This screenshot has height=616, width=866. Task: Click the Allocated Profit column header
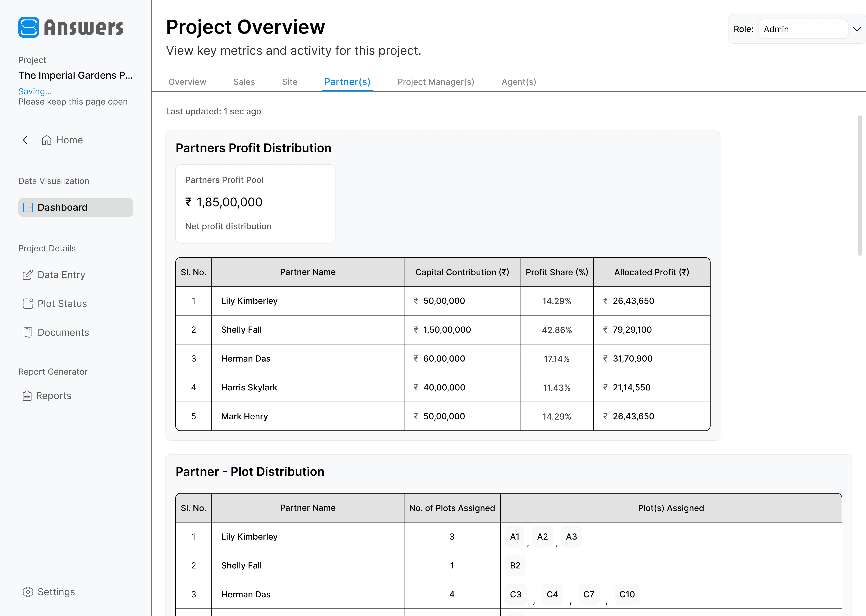coord(651,272)
